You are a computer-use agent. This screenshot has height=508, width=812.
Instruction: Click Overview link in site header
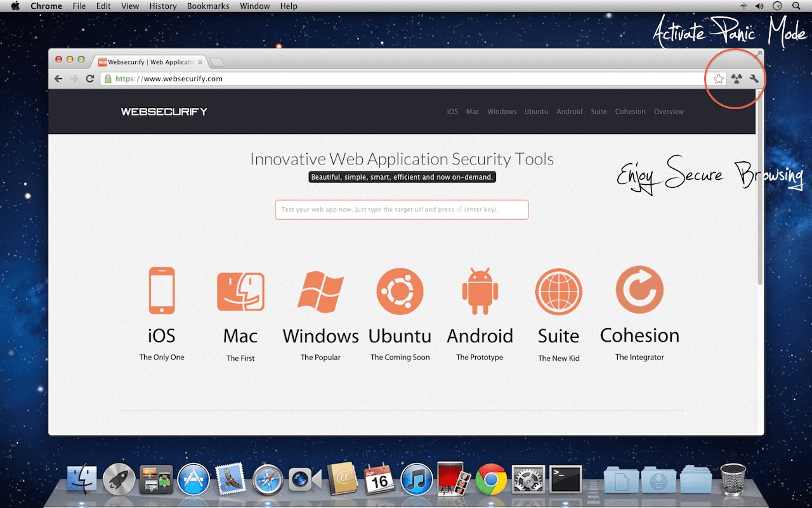pyautogui.click(x=669, y=112)
